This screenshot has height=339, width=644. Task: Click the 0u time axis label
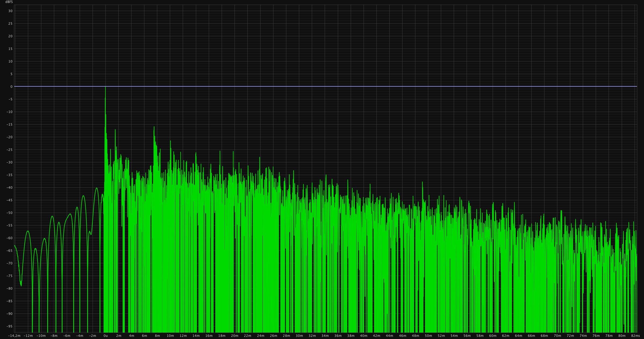click(105, 336)
